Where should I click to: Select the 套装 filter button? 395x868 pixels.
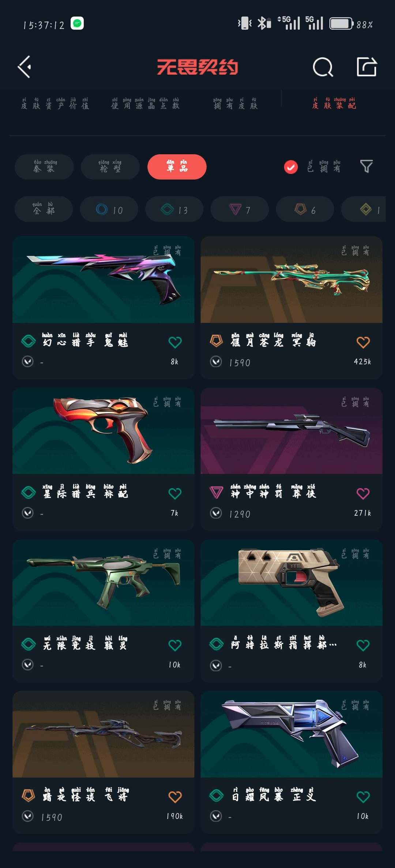point(44,167)
